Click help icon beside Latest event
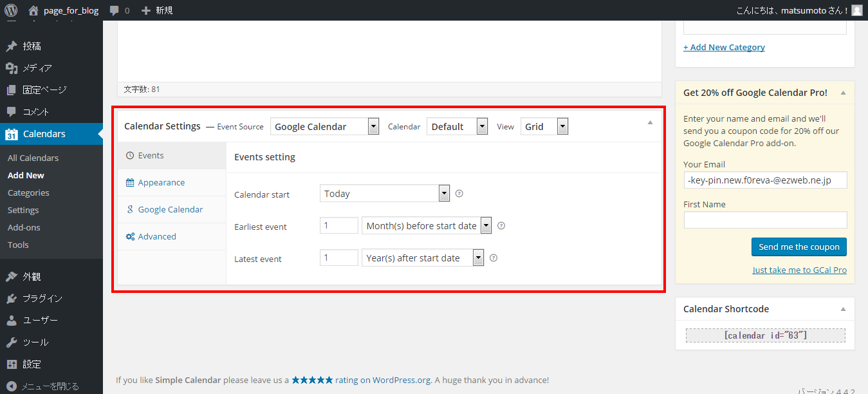The height and width of the screenshot is (394, 868). coord(494,258)
